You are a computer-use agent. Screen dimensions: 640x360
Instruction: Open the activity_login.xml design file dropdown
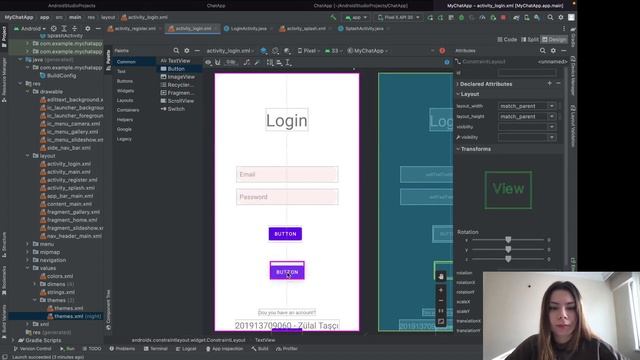coord(230,51)
